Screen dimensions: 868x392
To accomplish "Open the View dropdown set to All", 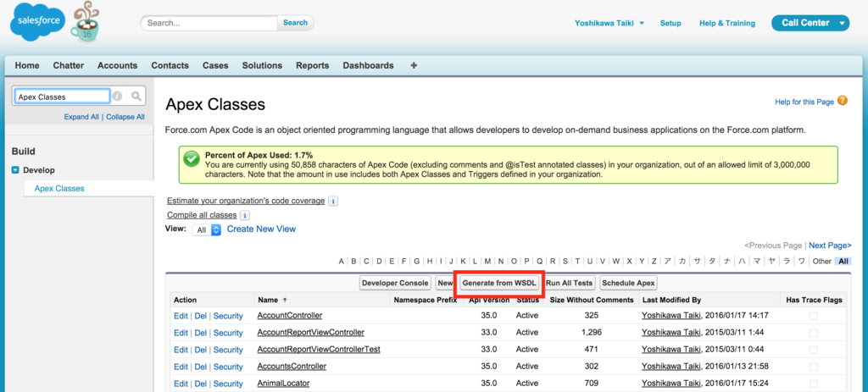I will pos(207,229).
